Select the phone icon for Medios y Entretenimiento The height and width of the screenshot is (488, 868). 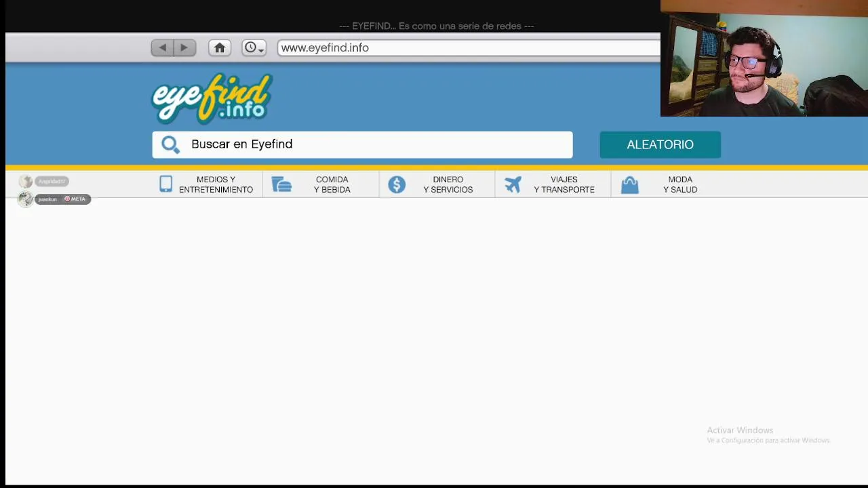[x=166, y=184]
